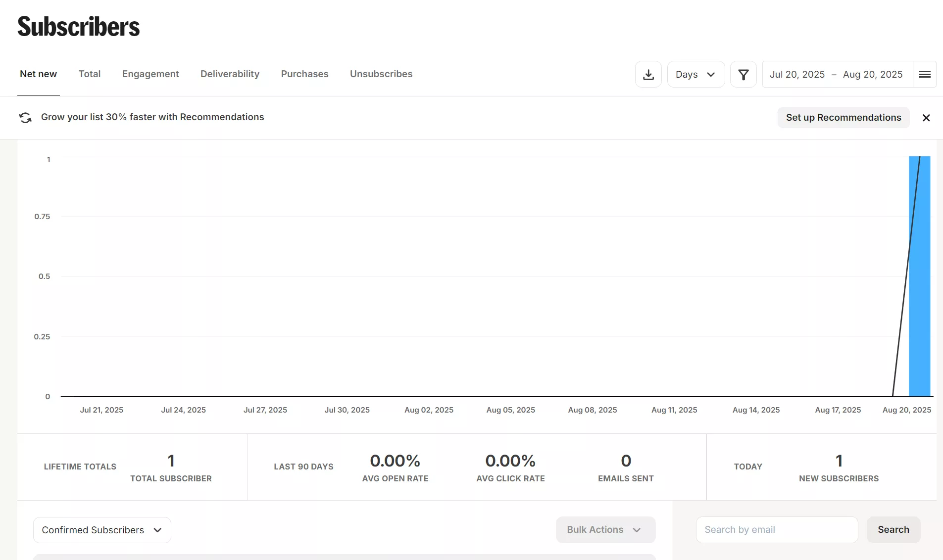View the Unsubscribes tab
Screen dimensions: 943x560
[381, 74]
